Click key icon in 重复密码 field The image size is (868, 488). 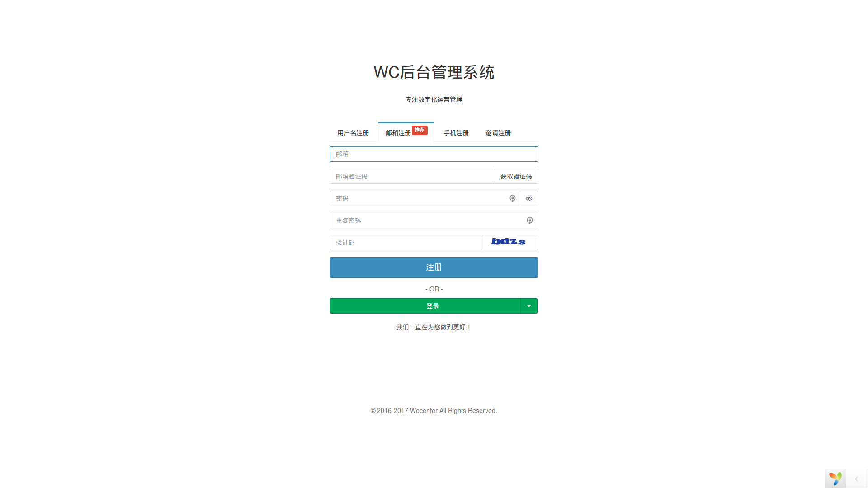coord(529,221)
